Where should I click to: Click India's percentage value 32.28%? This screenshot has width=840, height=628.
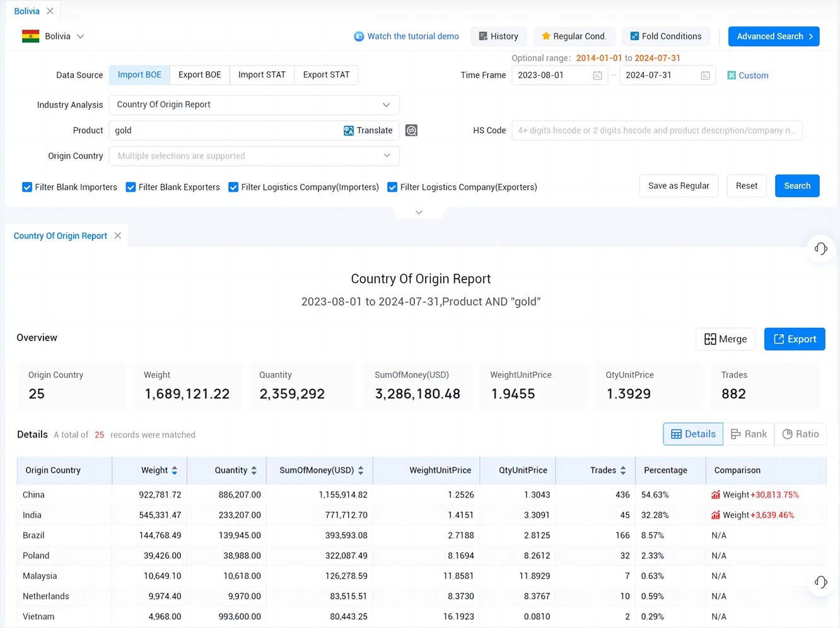(x=655, y=515)
